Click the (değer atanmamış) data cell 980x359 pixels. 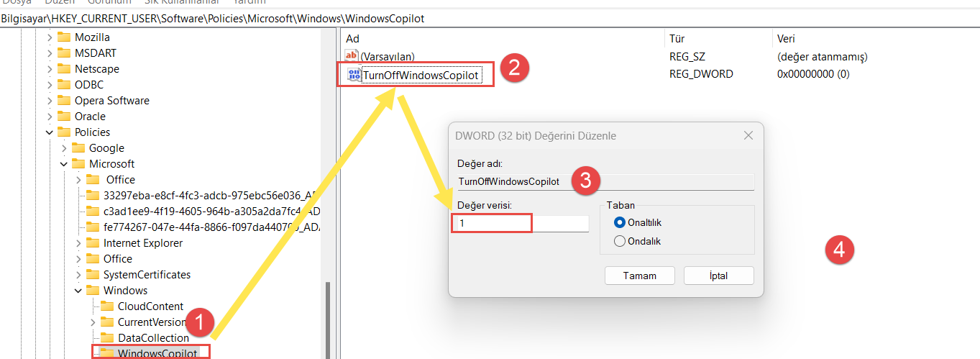click(823, 57)
